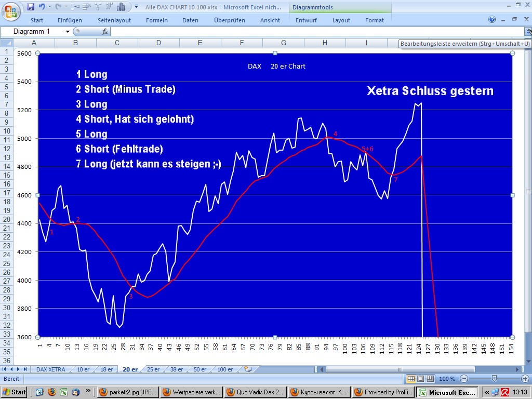
Task: Launch Excel from the quick launch bar
Action: coord(63,392)
